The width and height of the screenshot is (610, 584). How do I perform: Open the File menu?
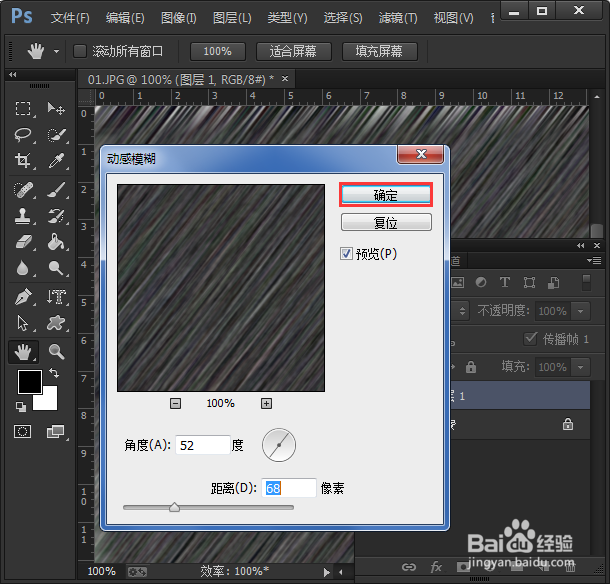coord(70,18)
